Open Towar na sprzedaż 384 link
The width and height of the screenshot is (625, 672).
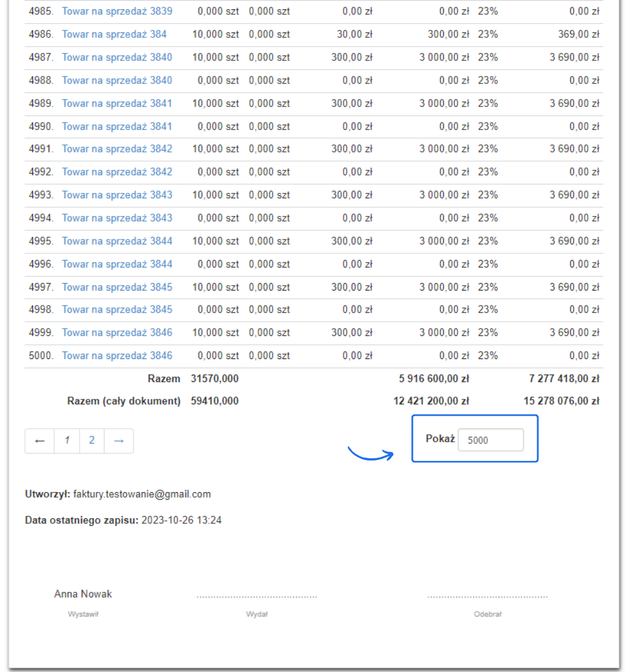point(114,34)
